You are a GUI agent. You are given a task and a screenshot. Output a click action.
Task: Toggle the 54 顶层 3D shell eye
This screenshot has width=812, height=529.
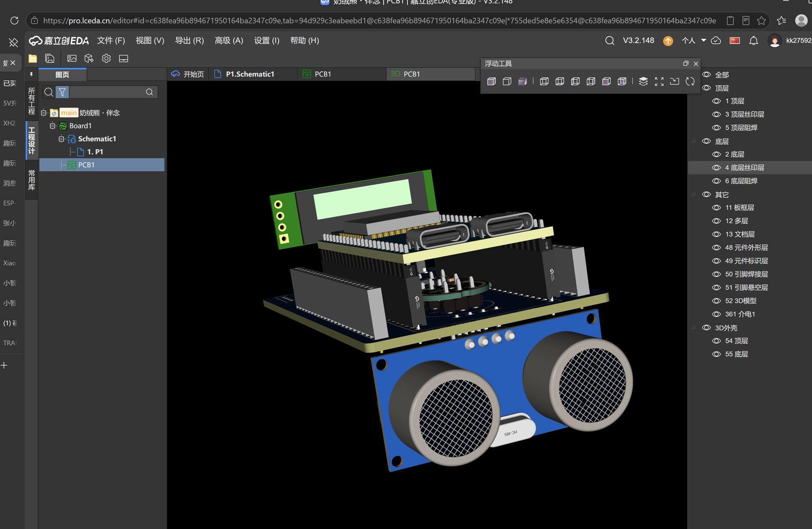pyautogui.click(x=716, y=341)
